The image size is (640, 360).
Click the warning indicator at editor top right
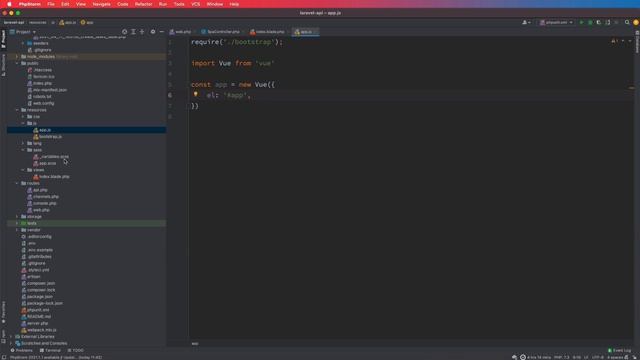click(x=614, y=41)
